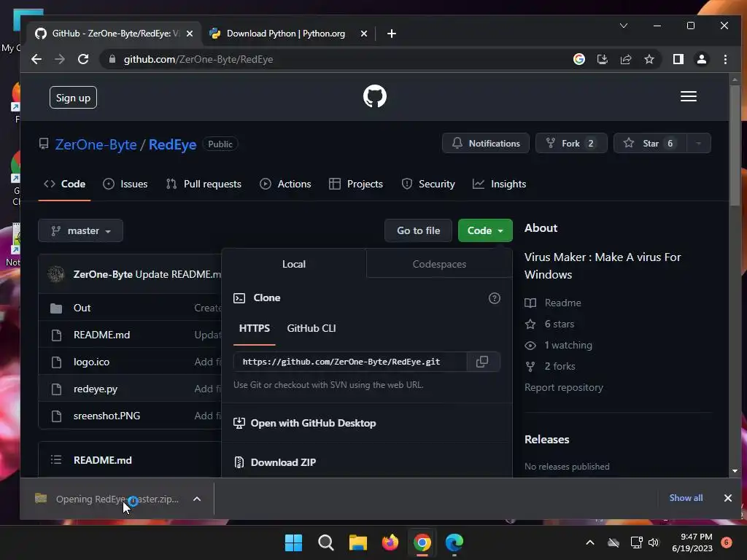Click the install/download page icon in address bar
Viewport: 747px width, 560px height.
tap(602, 59)
